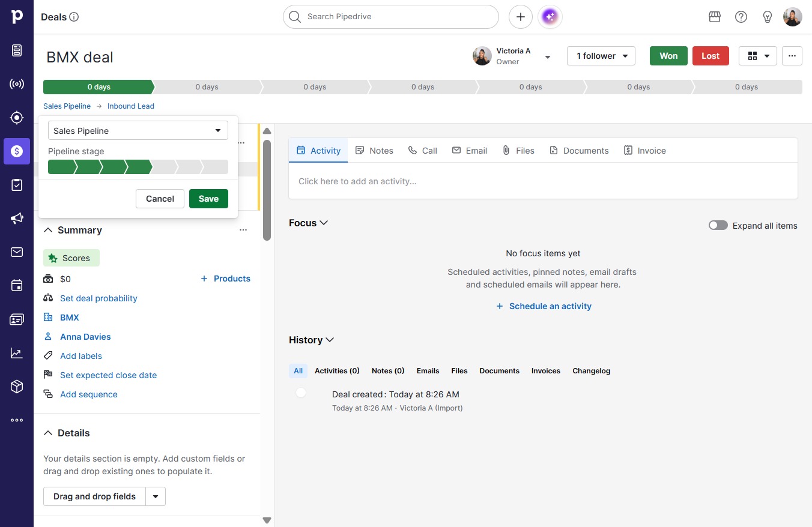Click Set deal probability link
Screen dimensions: 812x527
(x=98, y=298)
